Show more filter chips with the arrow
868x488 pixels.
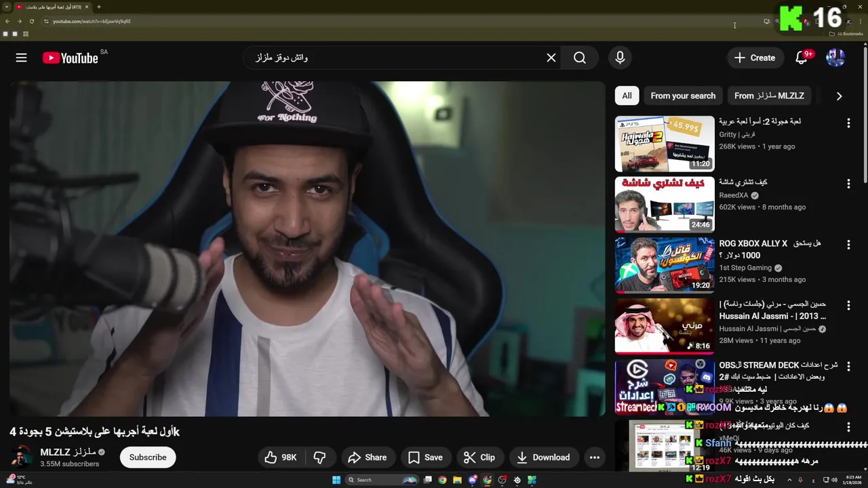(x=839, y=96)
